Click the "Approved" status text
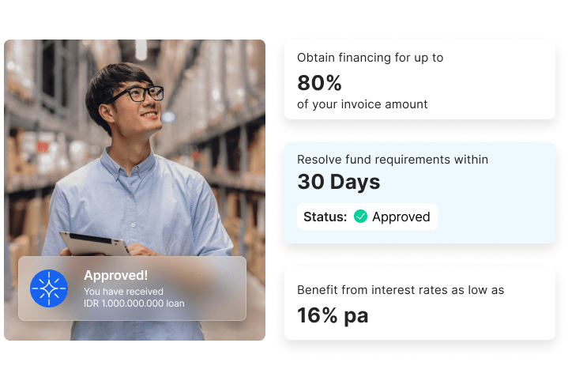568x392 pixels. point(401,217)
